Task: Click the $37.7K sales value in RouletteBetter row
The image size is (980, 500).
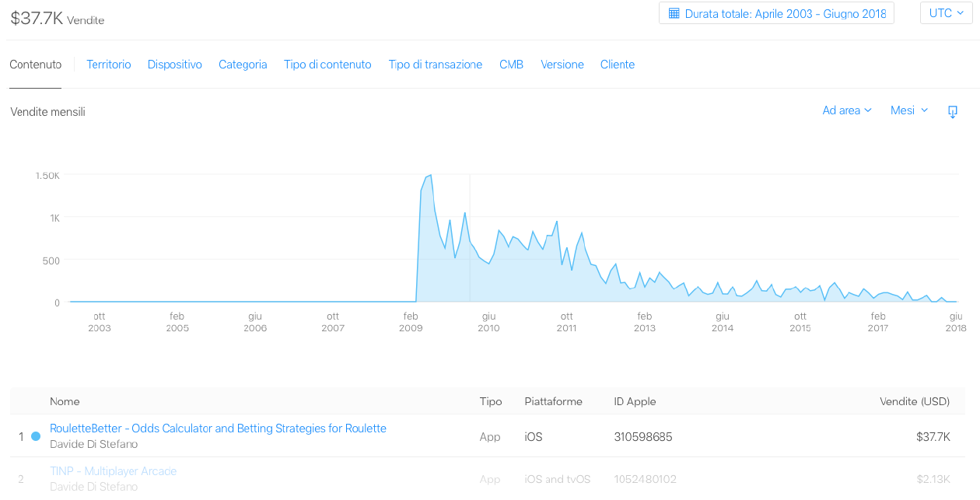Action: pos(933,437)
